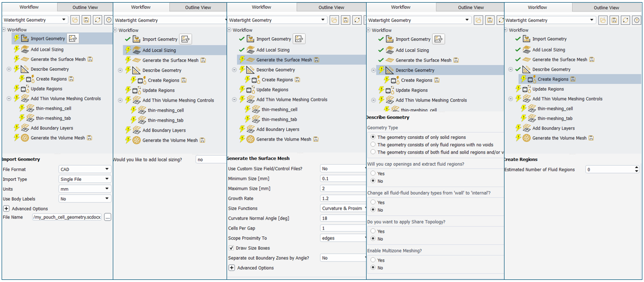Reset workflow icon in Import Geometry panel toolbar
This screenshot has width=644, height=282.
[98, 20]
